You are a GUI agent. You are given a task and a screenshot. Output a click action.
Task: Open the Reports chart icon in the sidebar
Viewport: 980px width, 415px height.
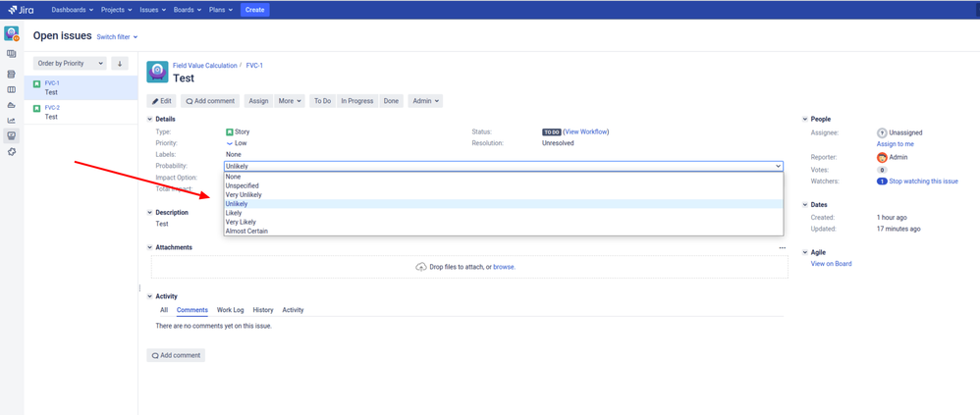(x=11, y=121)
